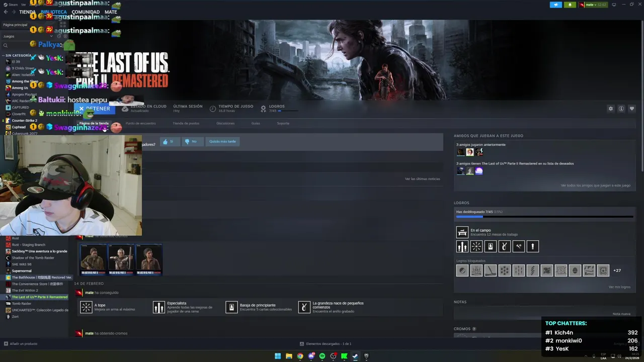Screen dimensions: 644x362
Task: Click the DETENER stop button
Action: (95, 109)
